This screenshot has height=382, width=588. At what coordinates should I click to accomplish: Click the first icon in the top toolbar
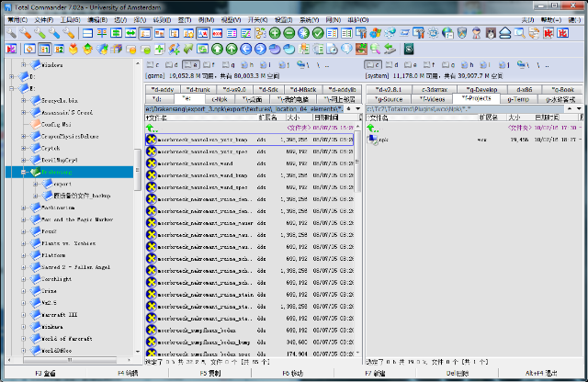tap(12, 33)
